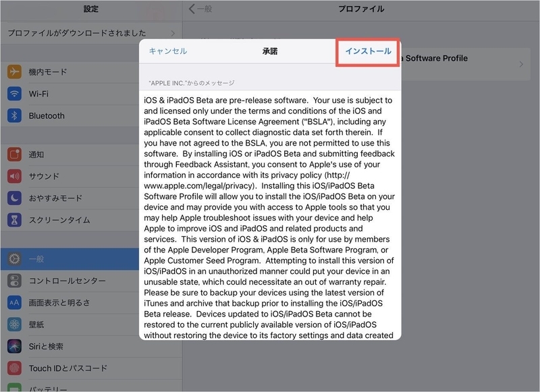This screenshot has height=392, width=540.
Task: Select 壁紙 row label
Action: [36, 325]
